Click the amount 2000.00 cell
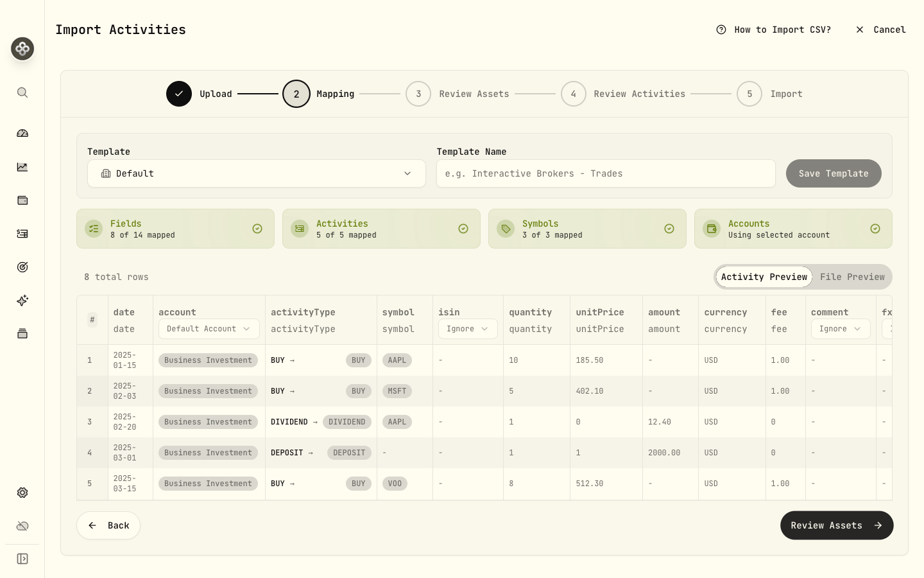The height and width of the screenshot is (578, 924). click(670, 453)
